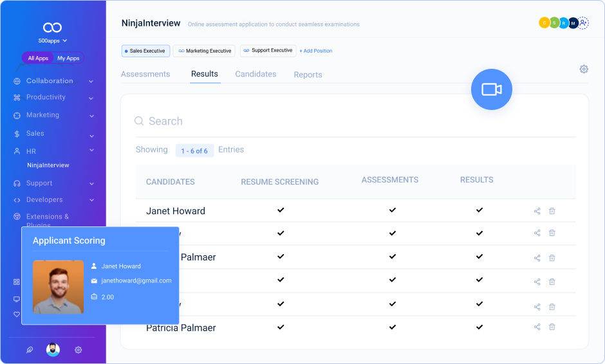Open the 500apps workspace dropdown
This screenshot has height=364, width=605.
(x=53, y=41)
